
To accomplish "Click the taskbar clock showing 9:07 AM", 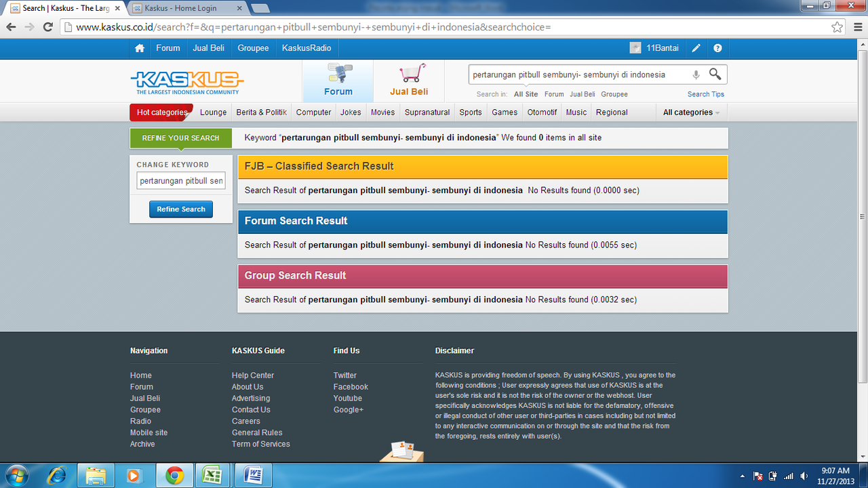I will click(x=835, y=476).
